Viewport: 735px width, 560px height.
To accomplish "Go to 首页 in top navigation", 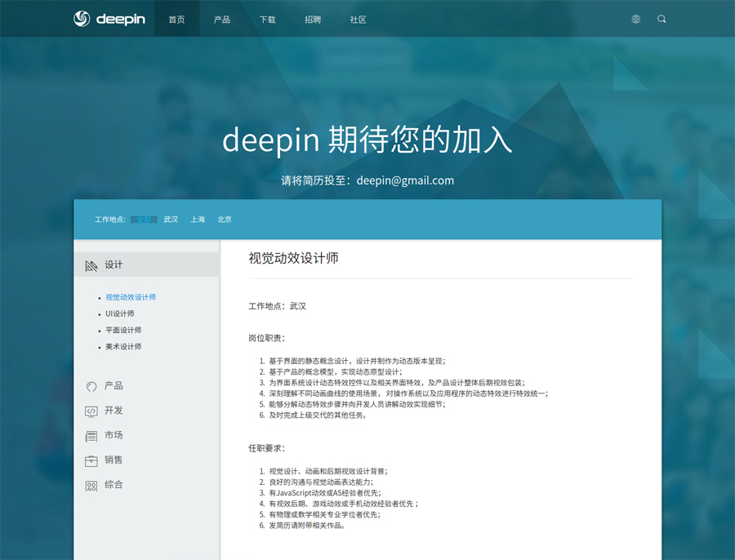I will click(x=176, y=20).
